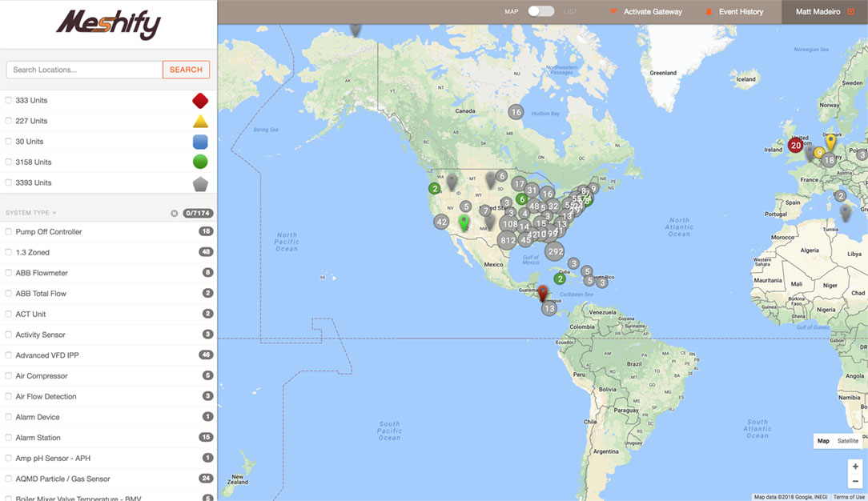Zoom in with the plus button
The height and width of the screenshot is (501, 868).
pyautogui.click(x=855, y=467)
